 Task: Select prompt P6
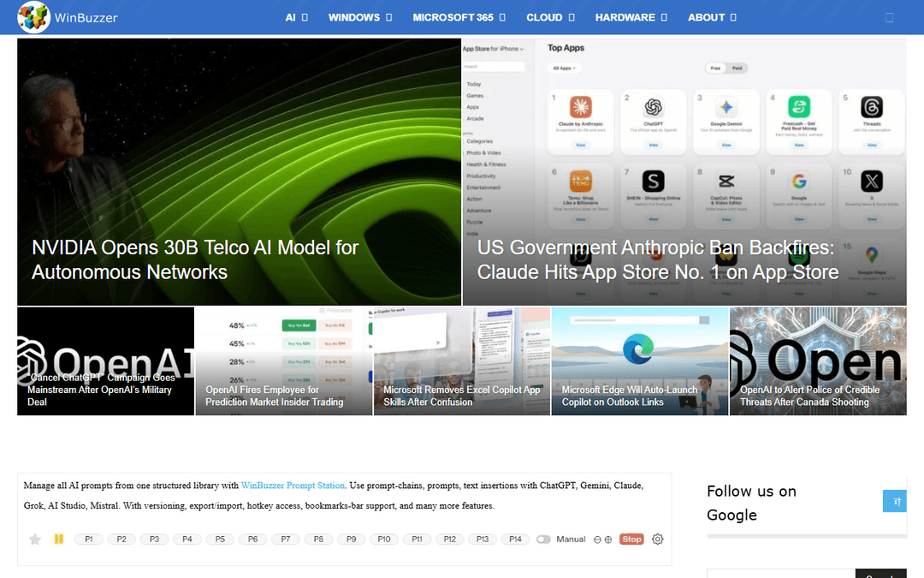pos(252,539)
